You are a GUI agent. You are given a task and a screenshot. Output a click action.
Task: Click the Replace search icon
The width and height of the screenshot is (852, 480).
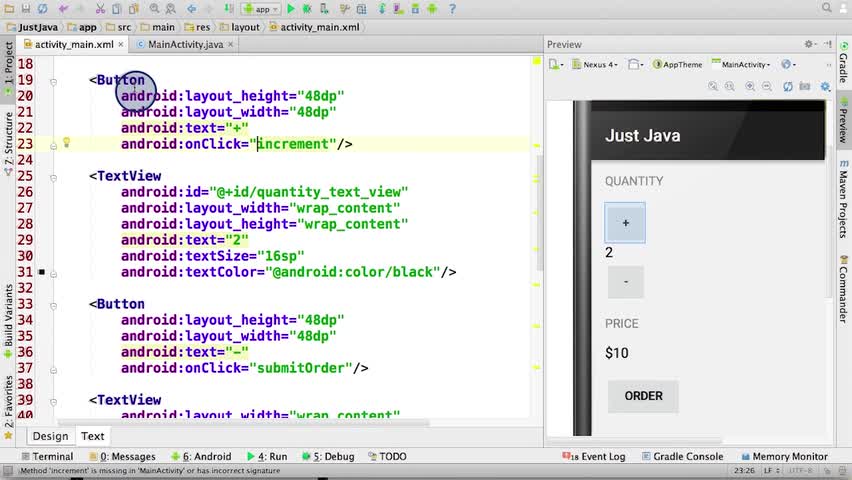point(170,9)
